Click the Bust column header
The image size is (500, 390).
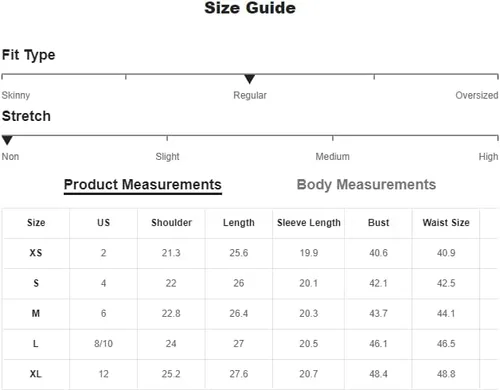coord(378,223)
